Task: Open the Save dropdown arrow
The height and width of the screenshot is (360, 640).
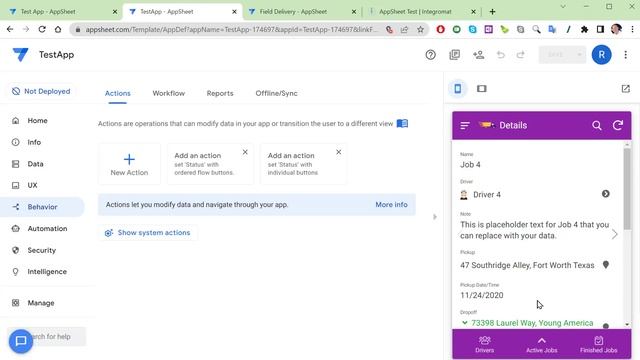Action: (x=579, y=55)
